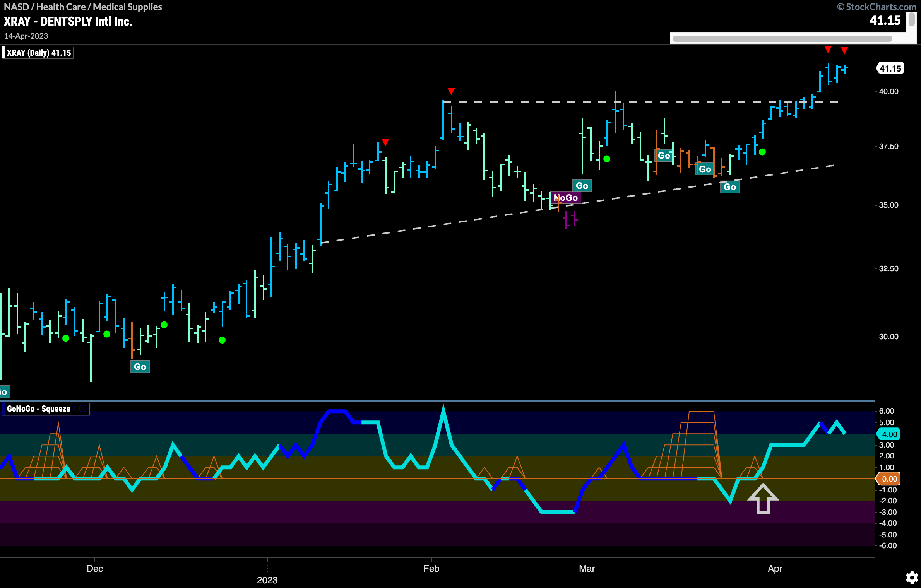This screenshot has height=588, width=921.
Task: Click the 40.00 price axis label
Action: 888,91
